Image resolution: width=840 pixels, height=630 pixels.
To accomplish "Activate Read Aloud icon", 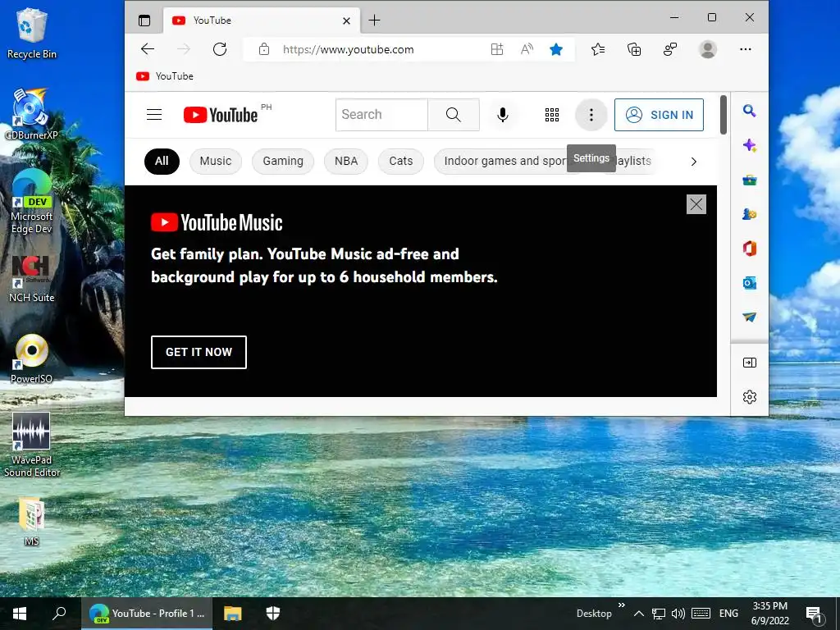I will pos(527,49).
